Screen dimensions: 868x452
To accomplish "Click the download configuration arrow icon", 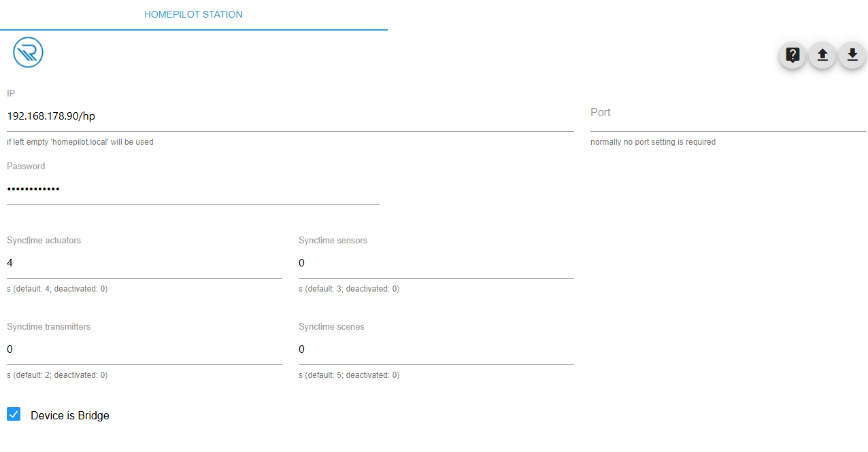I will [852, 55].
